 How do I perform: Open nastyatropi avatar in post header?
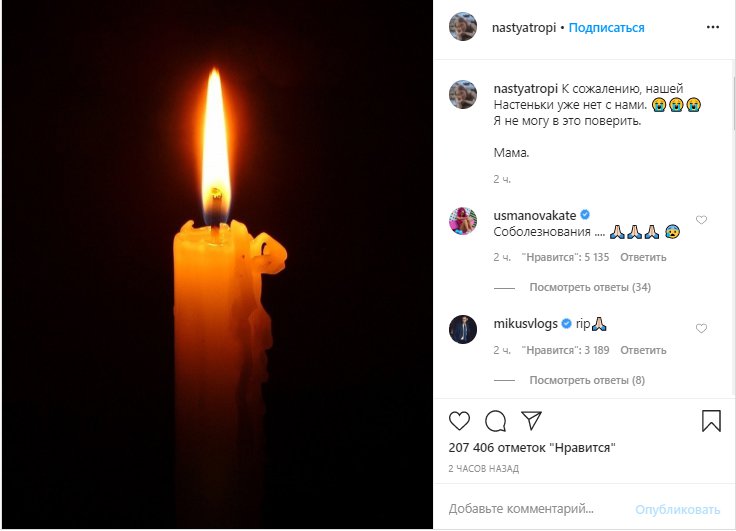[463, 27]
